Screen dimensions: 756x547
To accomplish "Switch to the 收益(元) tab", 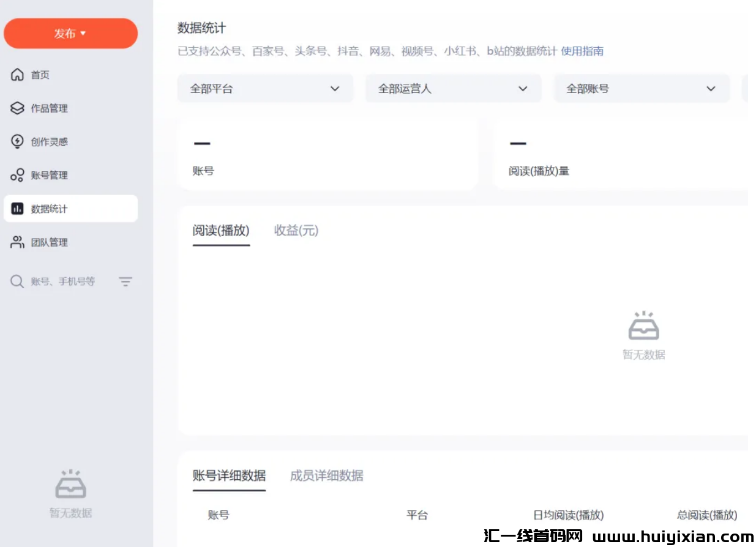I will pyautogui.click(x=296, y=231).
